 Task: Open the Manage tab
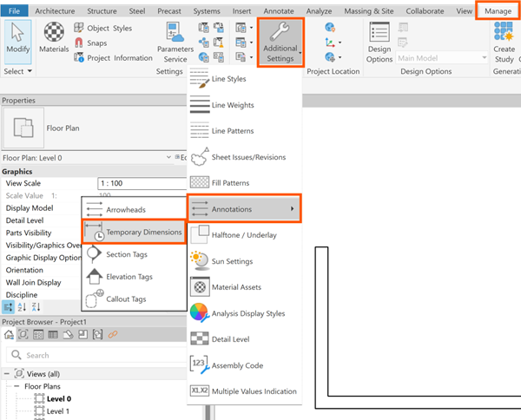click(498, 11)
